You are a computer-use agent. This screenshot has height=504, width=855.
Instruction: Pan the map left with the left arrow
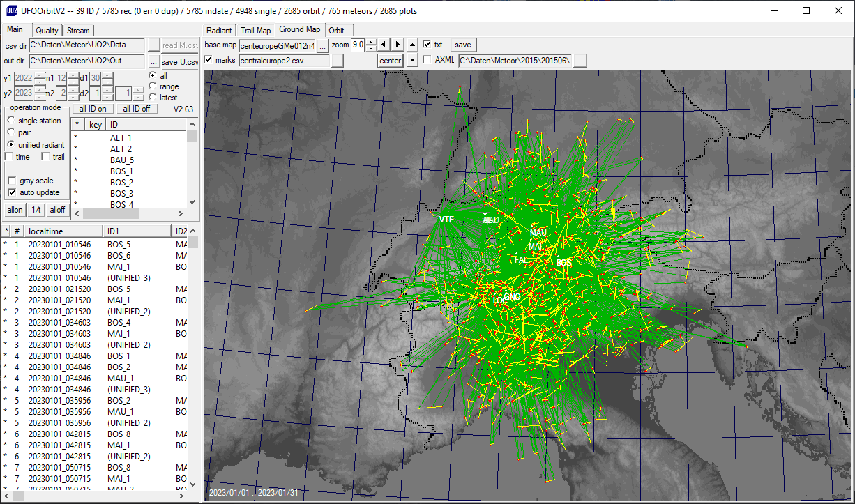pos(384,45)
